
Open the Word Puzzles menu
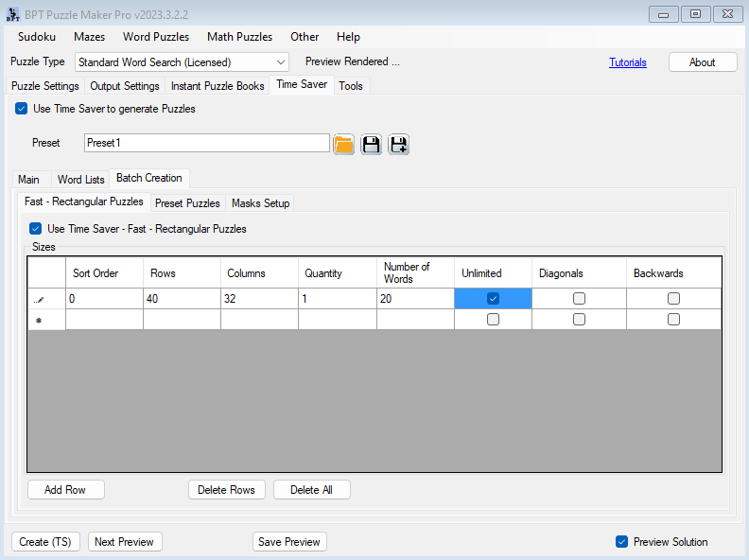pyautogui.click(x=156, y=37)
